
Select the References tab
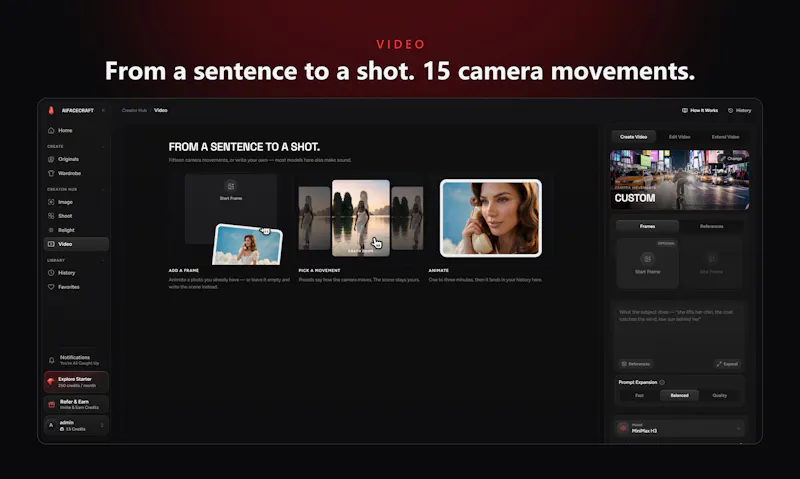tap(711, 226)
